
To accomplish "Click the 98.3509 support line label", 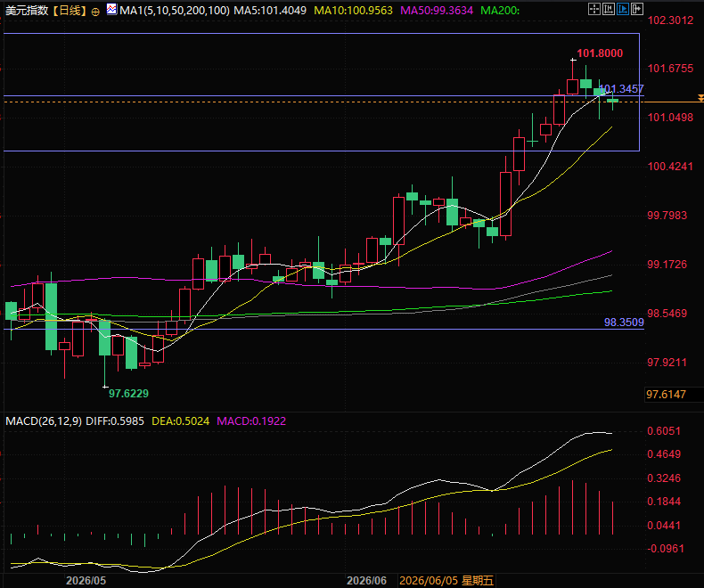I will coord(624,323).
